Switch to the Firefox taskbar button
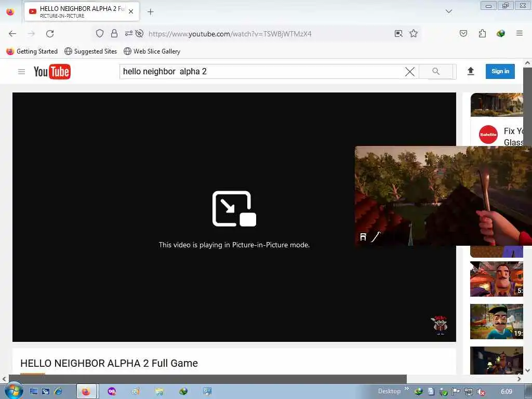 pos(87,392)
